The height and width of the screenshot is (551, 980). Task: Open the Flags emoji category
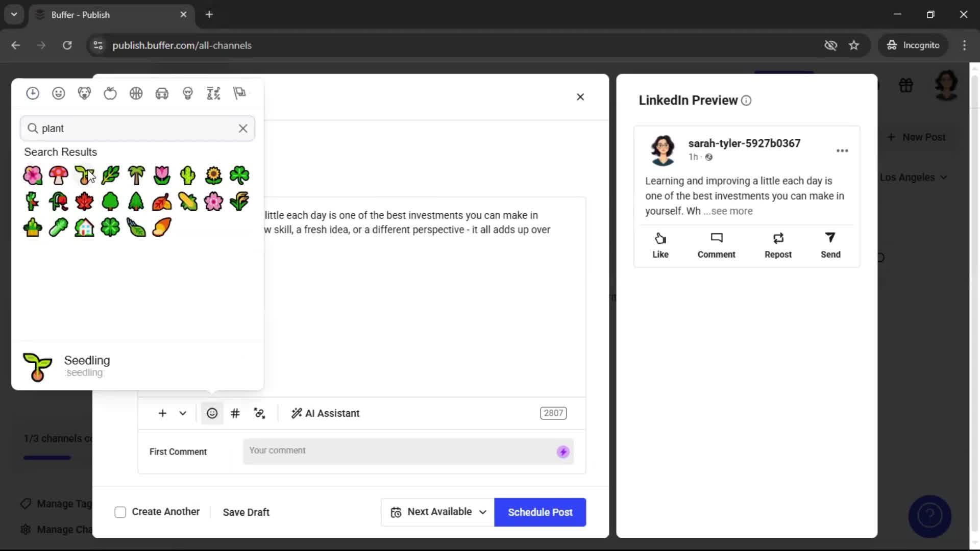click(x=240, y=93)
